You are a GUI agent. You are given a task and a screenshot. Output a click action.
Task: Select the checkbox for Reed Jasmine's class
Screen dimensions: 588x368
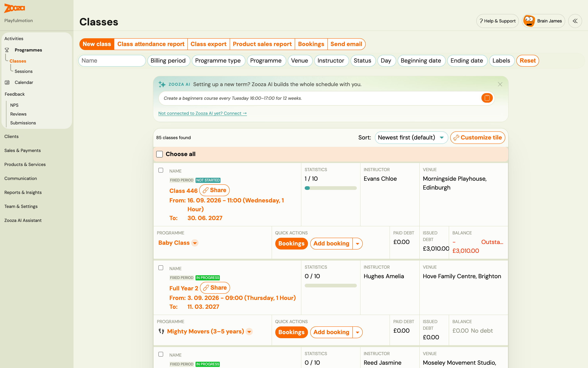[x=161, y=354]
